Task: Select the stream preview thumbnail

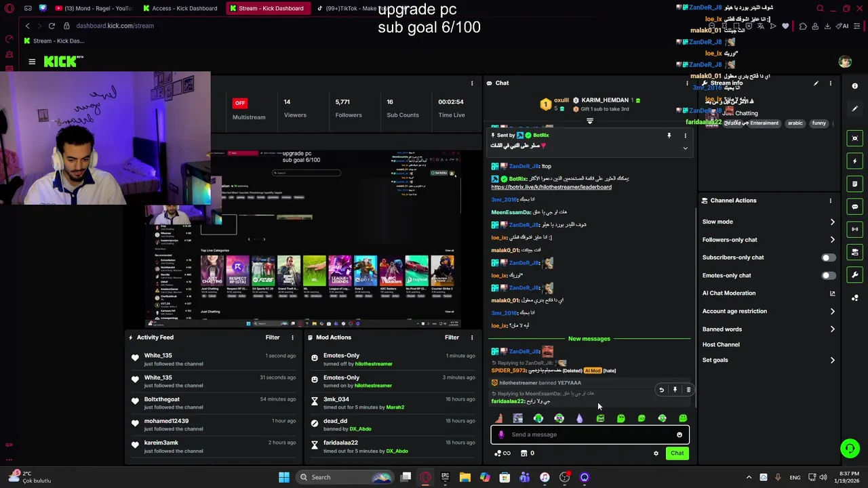Action: point(302,238)
